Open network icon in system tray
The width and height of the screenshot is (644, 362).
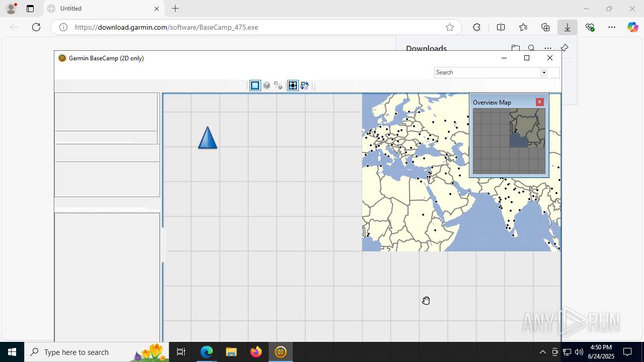point(567,352)
